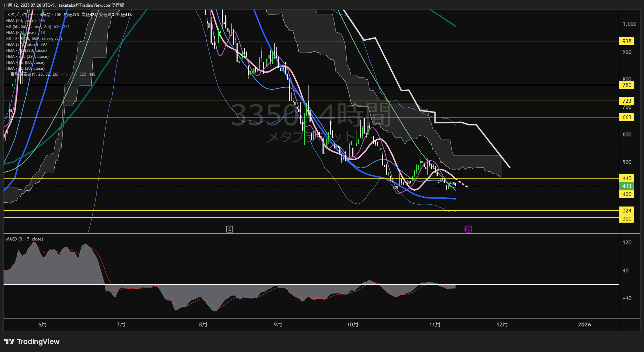Click the green 413 current price label

[x=627, y=186]
